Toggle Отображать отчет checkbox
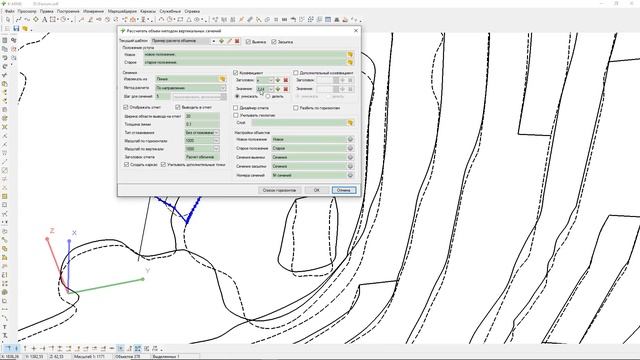The height and width of the screenshot is (360, 640). coord(126,107)
